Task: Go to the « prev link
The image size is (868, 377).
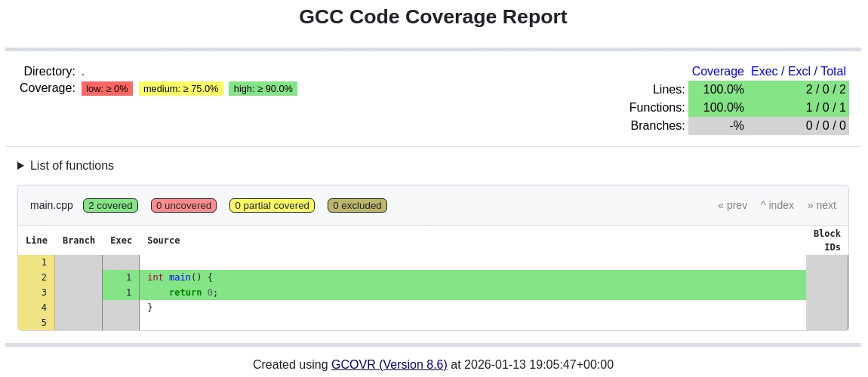Action: pyautogui.click(x=732, y=205)
